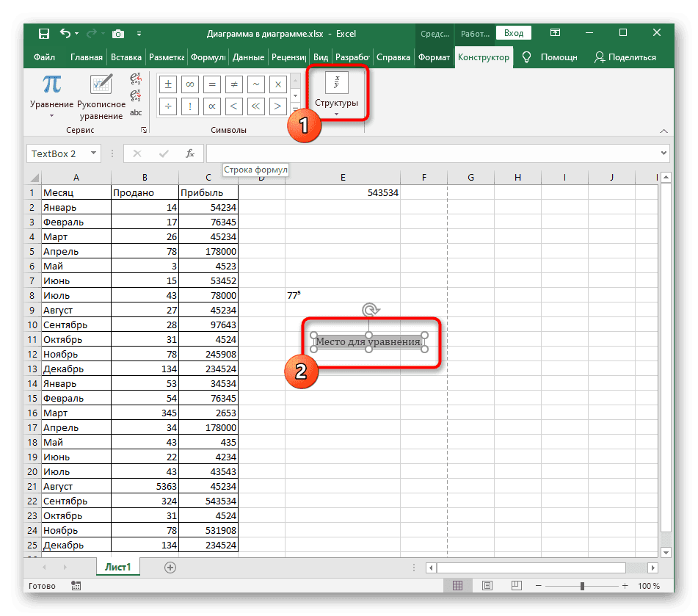The width and height of the screenshot is (698, 616).
Task: Click the zoom slider in status bar
Action: [x=582, y=586]
